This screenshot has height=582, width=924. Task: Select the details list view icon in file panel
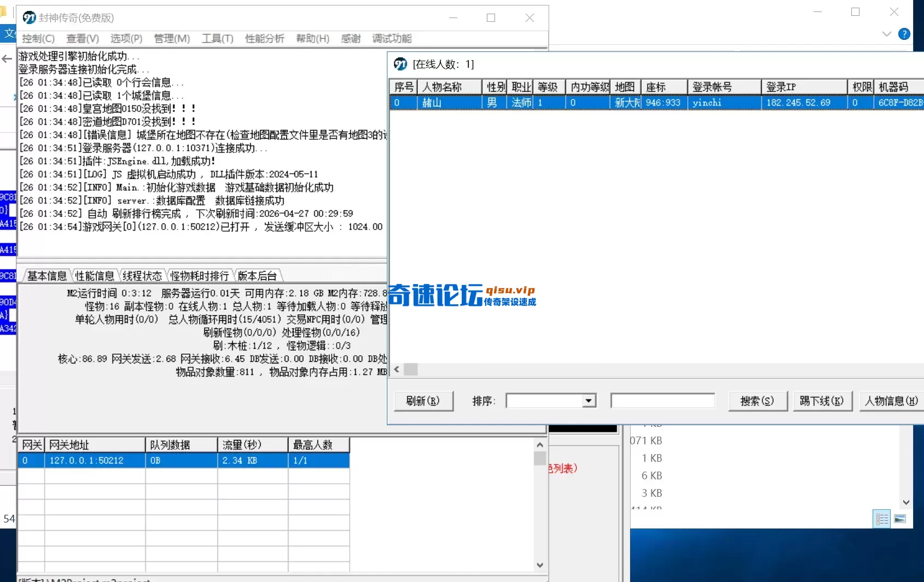(x=881, y=519)
